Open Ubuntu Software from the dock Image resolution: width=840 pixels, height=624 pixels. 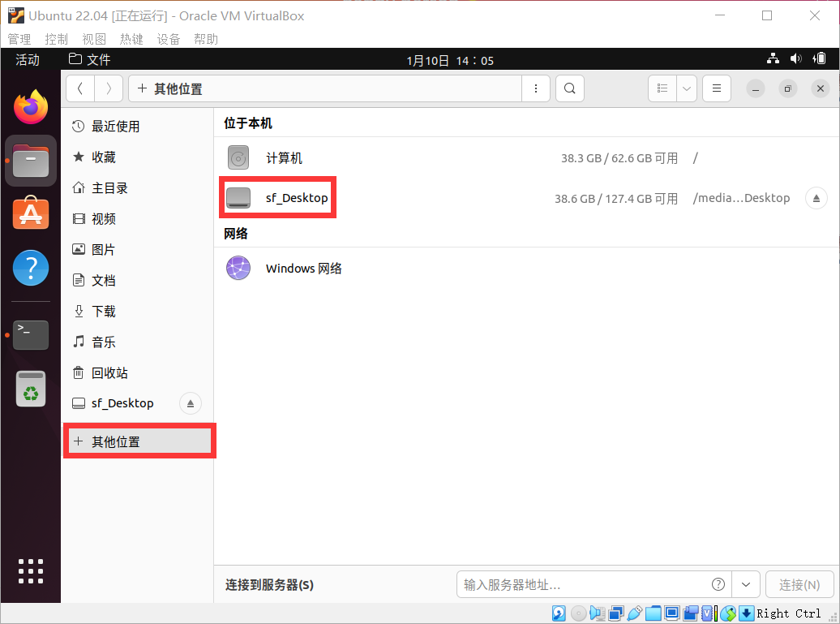30,213
